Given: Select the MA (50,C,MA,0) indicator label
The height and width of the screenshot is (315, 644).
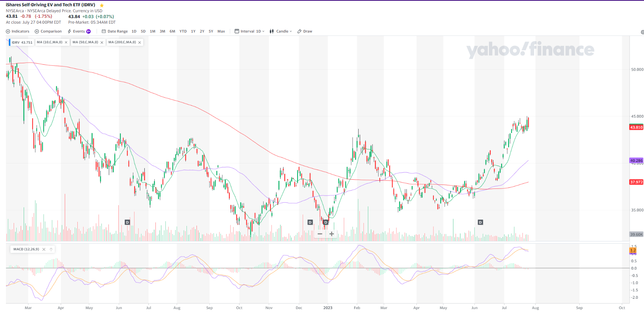Looking at the screenshot, I should click(x=85, y=42).
